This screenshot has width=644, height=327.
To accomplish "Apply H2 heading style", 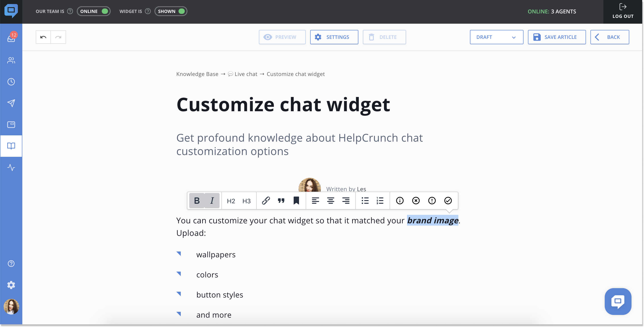I will coord(231,201).
